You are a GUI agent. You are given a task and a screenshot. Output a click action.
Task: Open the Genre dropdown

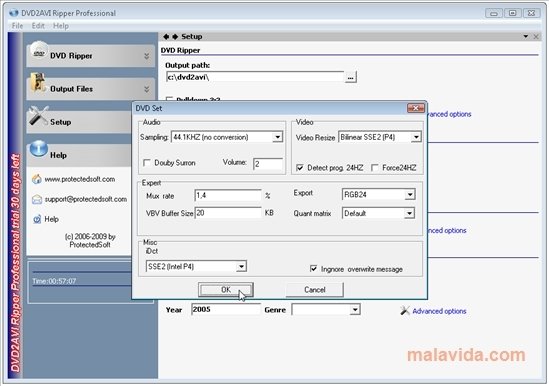355,310
